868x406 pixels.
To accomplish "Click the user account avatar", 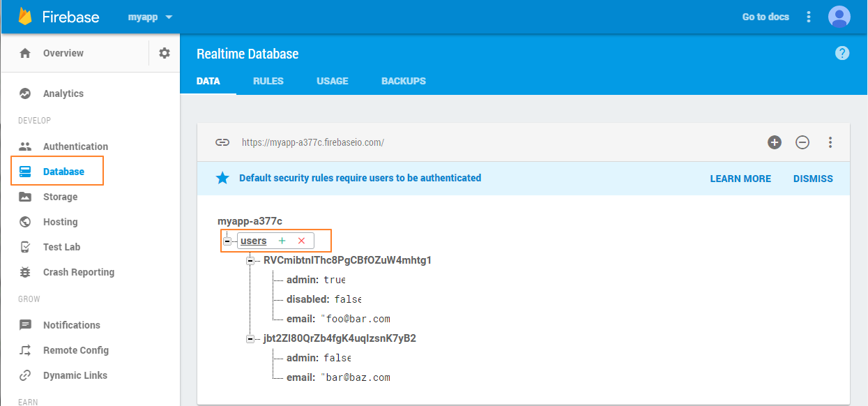I will pos(839,17).
